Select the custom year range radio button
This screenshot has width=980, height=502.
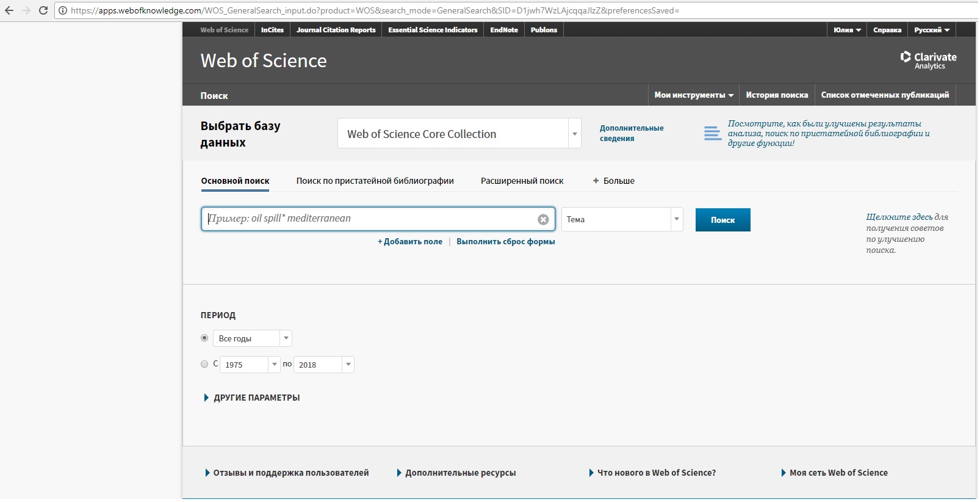[x=204, y=364]
